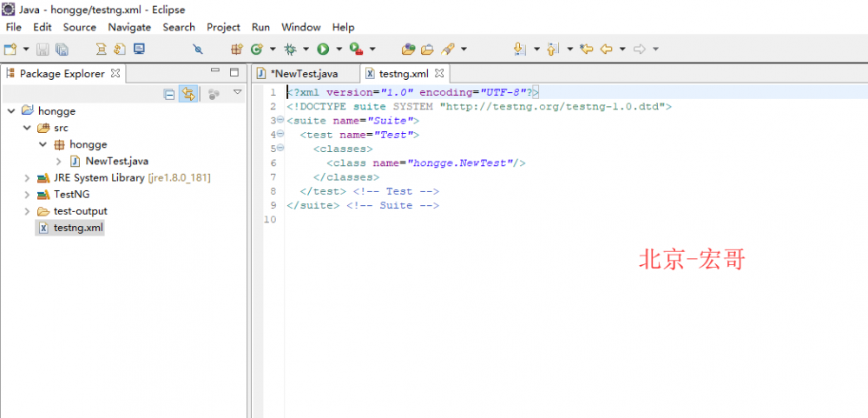Collapse the src folder node
Image resolution: width=868 pixels, height=418 pixels.
tap(27, 128)
